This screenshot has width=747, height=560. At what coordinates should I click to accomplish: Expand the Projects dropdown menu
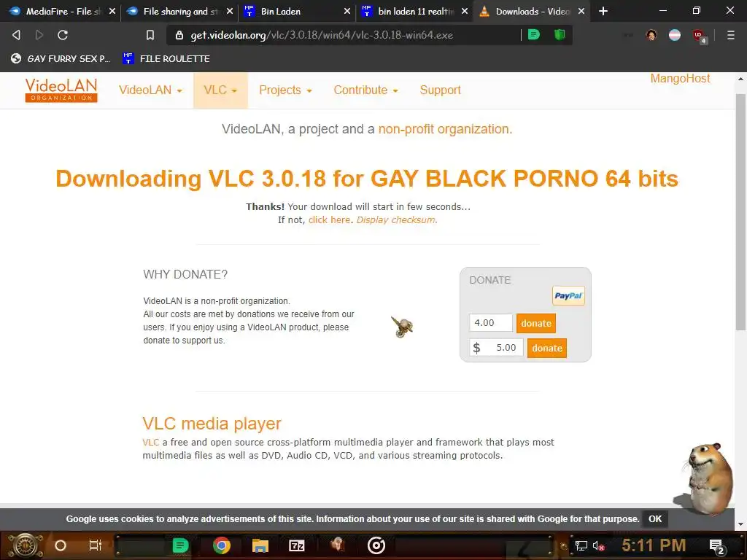tap(285, 90)
